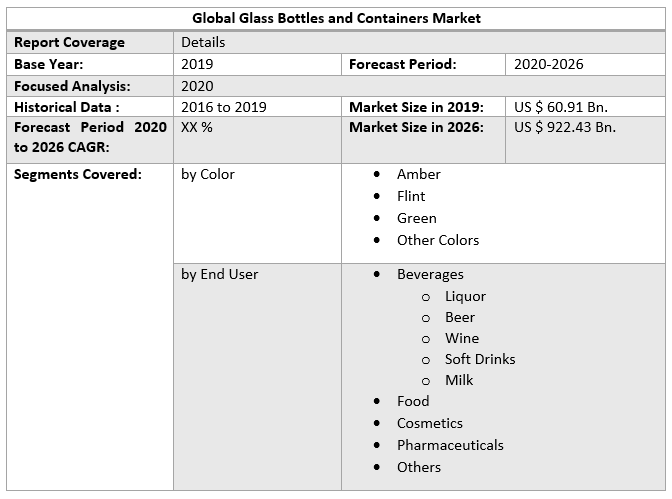Click the Details header cell
Screen dimensions: 672x499
203,42
